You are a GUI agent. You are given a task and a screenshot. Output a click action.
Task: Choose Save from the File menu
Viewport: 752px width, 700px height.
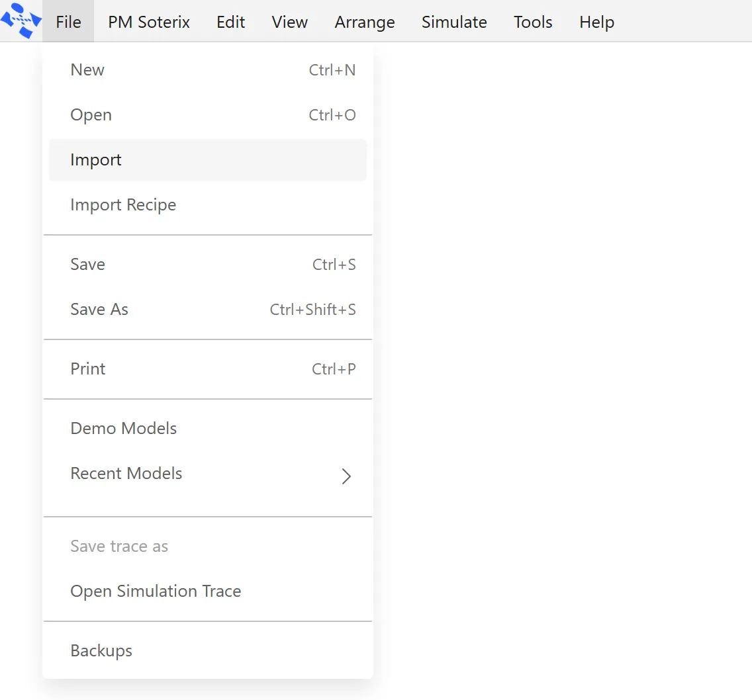208,264
